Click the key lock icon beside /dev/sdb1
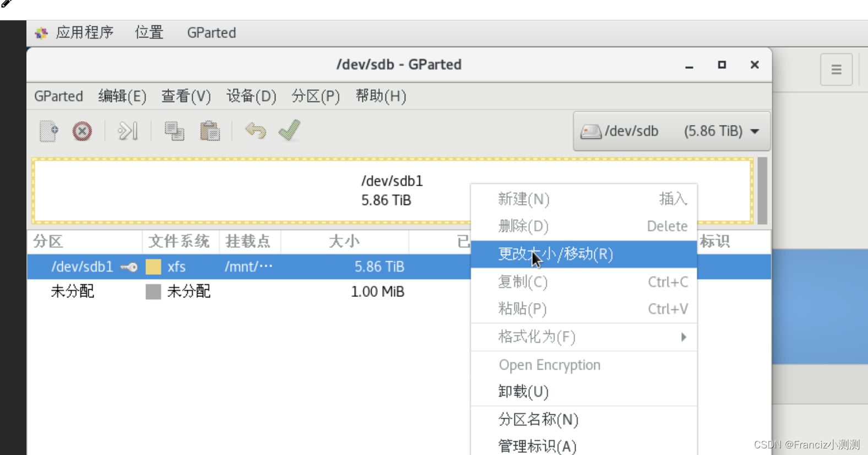This screenshot has height=455, width=868. [x=129, y=267]
